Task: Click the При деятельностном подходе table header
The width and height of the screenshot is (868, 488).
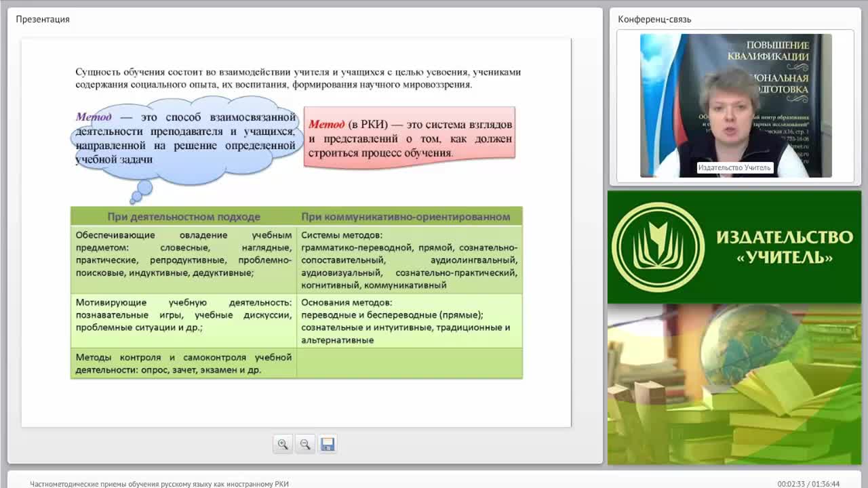Action: pos(184,217)
